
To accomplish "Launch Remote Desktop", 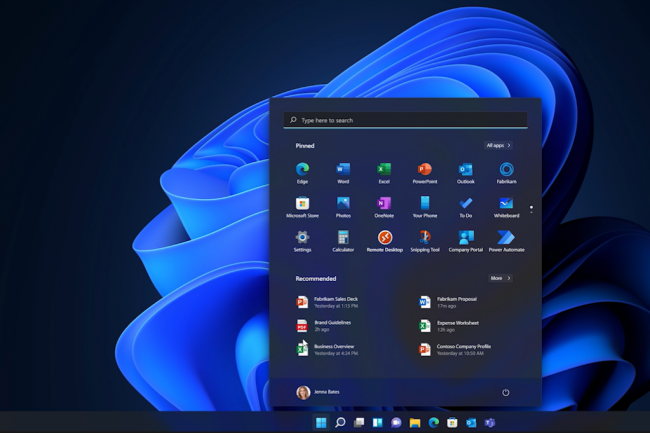I will (x=384, y=241).
